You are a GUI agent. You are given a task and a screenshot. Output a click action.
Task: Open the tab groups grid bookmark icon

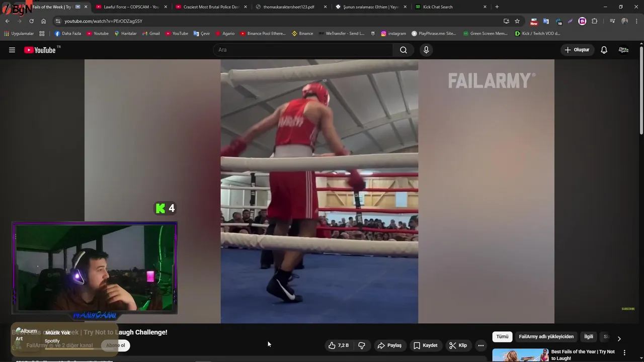[x=42, y=34]
